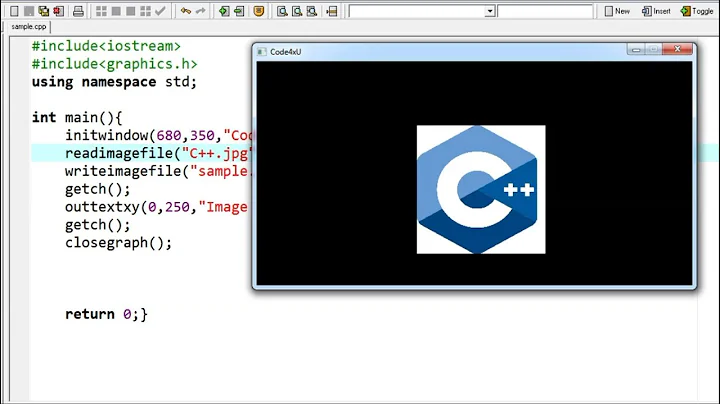Minimize the Code4xU window

point(636,49)
